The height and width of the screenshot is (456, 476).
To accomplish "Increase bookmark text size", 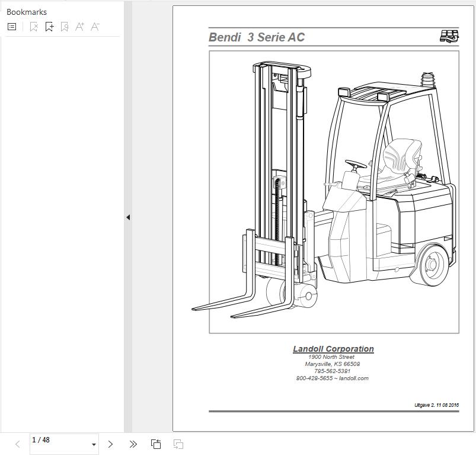I will click(79, 27).
